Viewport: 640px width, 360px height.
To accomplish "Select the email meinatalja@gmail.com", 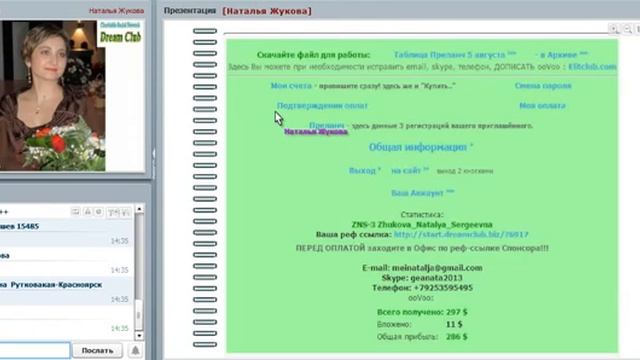I will (x=437, y=268).
